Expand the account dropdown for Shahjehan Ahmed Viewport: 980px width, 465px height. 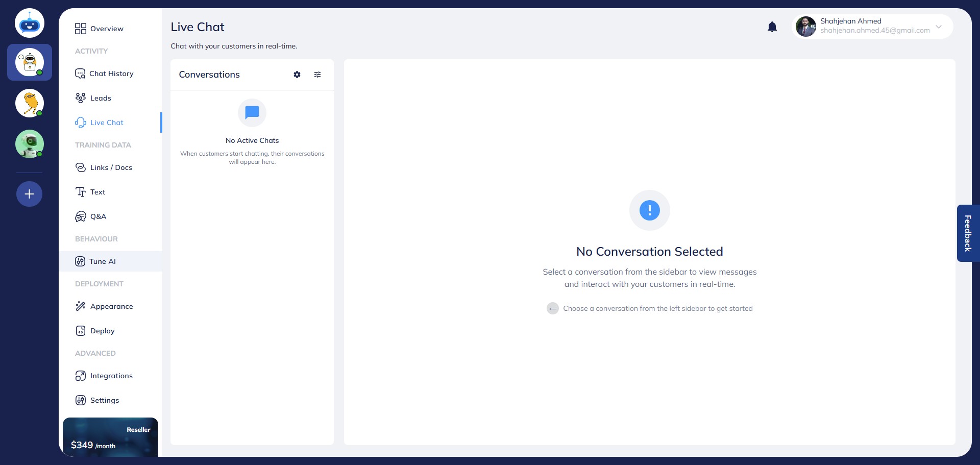click(939, 27)
